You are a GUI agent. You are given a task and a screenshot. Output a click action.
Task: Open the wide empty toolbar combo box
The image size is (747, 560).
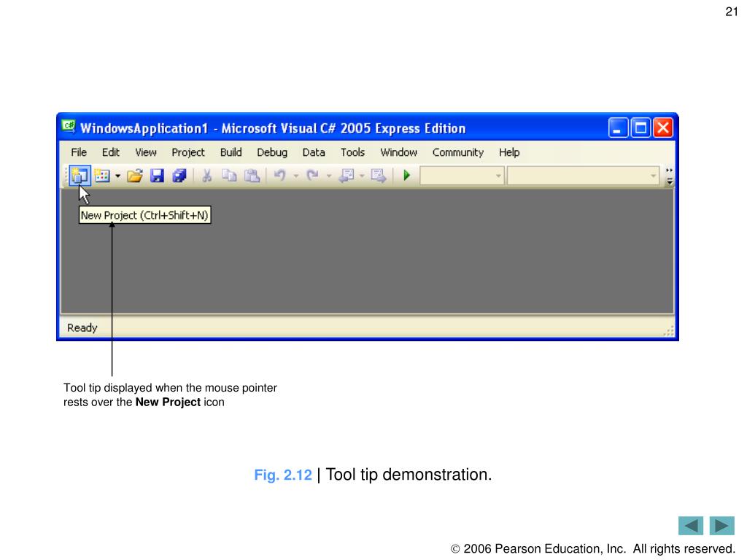point(584,176)
